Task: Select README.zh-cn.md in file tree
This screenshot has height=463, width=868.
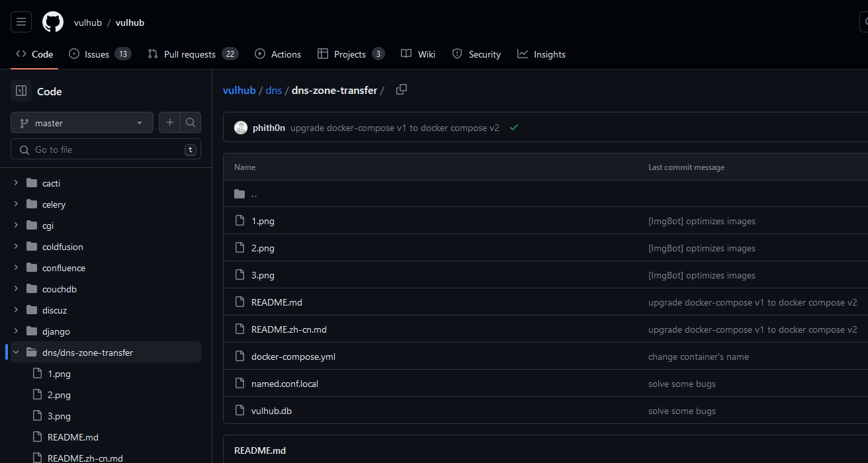Action: (85, 458)
